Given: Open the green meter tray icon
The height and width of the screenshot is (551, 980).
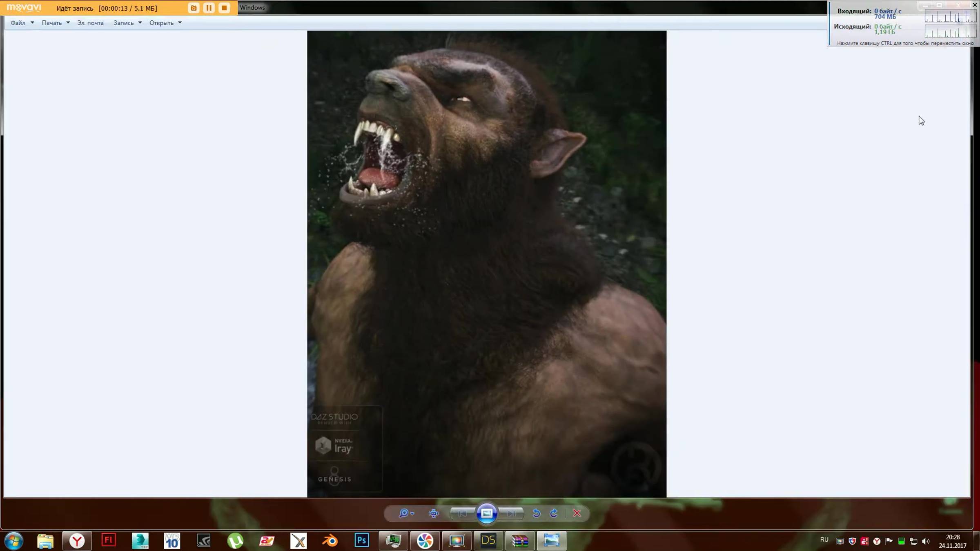Looking at the screenshot, I should pyautogui.click(x=901, y=541).
